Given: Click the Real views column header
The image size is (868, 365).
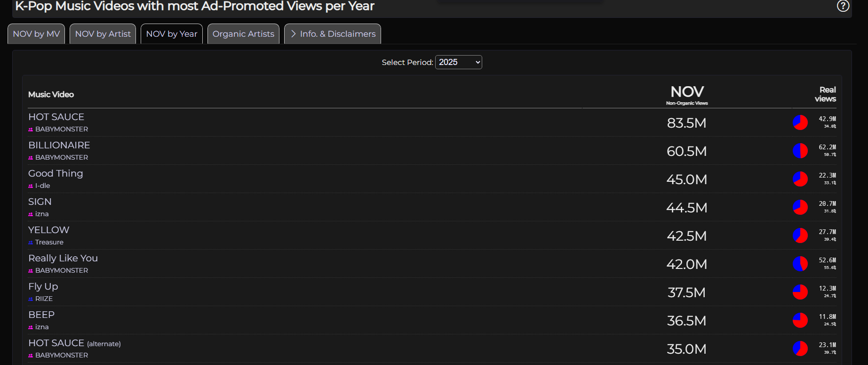Looking at the screenshot, I should 825,94.
